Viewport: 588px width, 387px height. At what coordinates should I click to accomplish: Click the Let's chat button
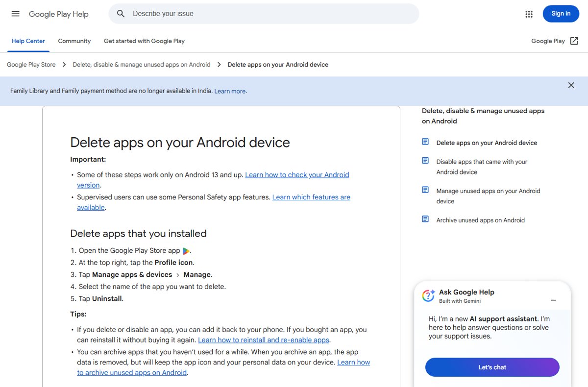[x=492, y=367]
